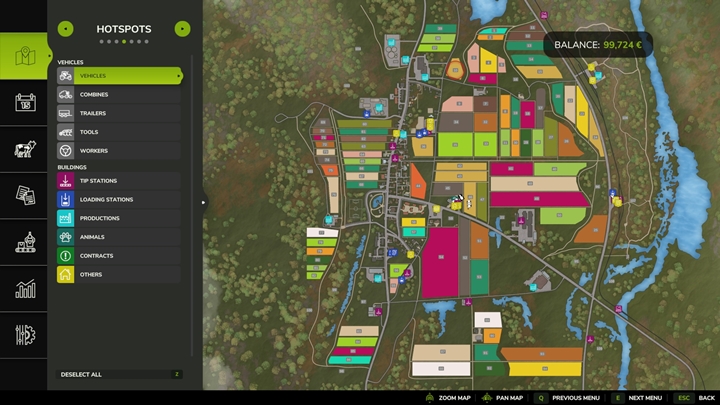The image size is (720, 405).
Task: Select the long white field at map bottom
Action: point(441,369)
